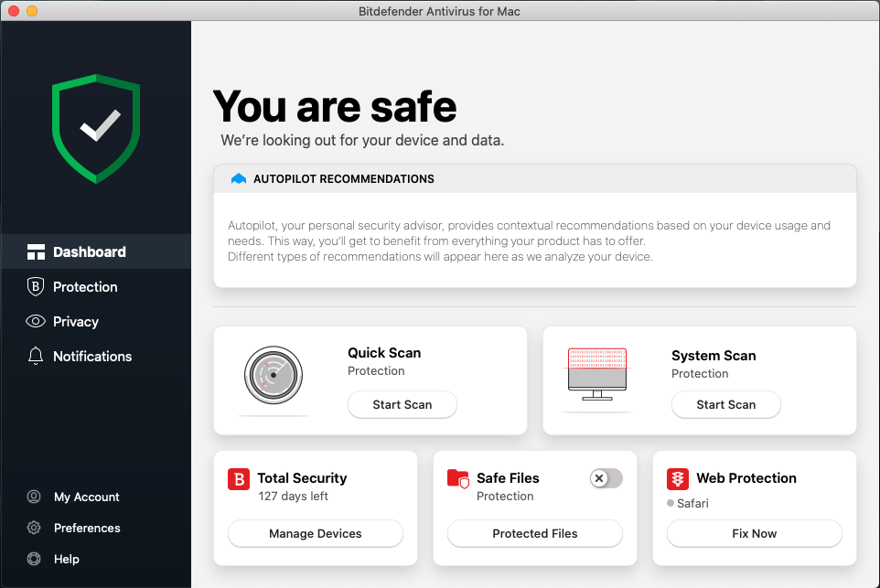
Task: Click Fix Now for Web Protection
Action: click(754, 533)
